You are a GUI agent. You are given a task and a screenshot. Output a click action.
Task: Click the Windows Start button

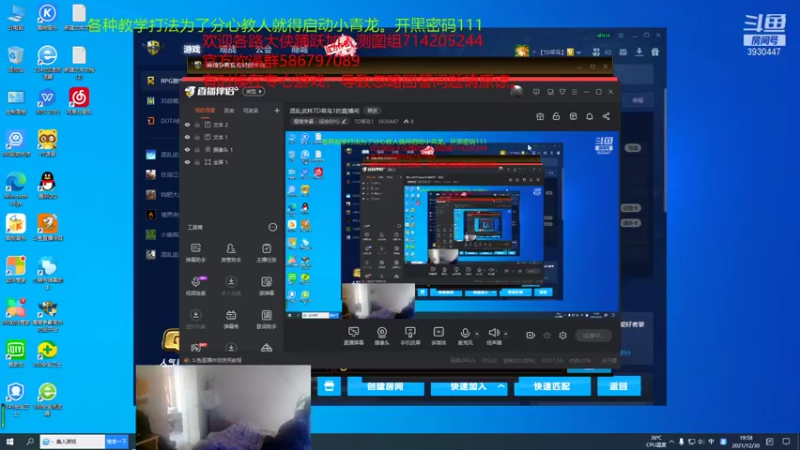tap(9, 441)
